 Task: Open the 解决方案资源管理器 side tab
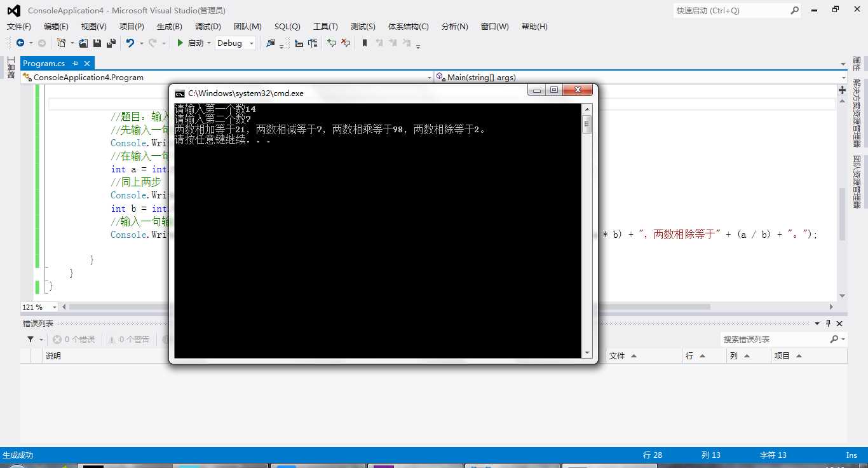coord(857,113)
